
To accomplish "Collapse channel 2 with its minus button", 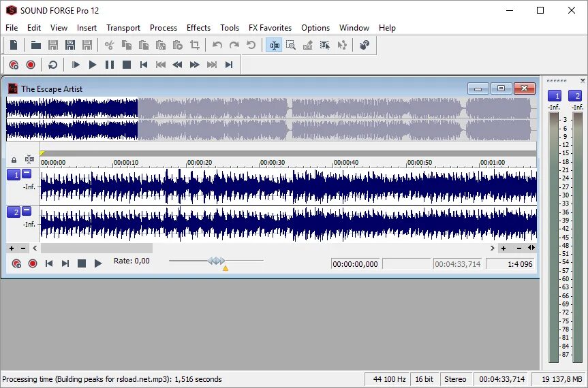I will (x=27, y=210).
